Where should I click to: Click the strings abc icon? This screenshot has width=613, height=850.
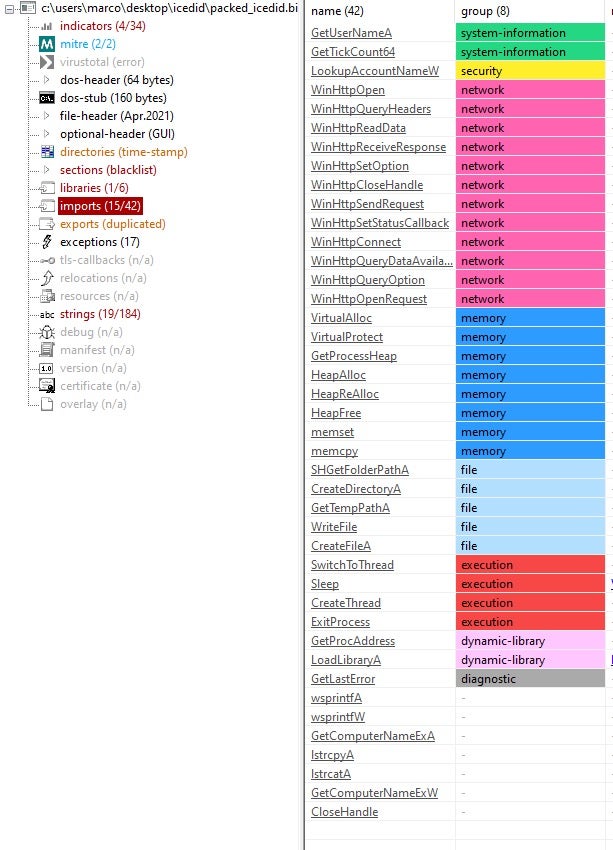(46, 314)
